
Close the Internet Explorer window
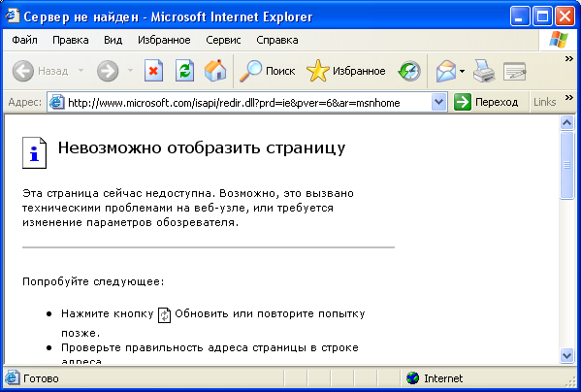point(565,16)
